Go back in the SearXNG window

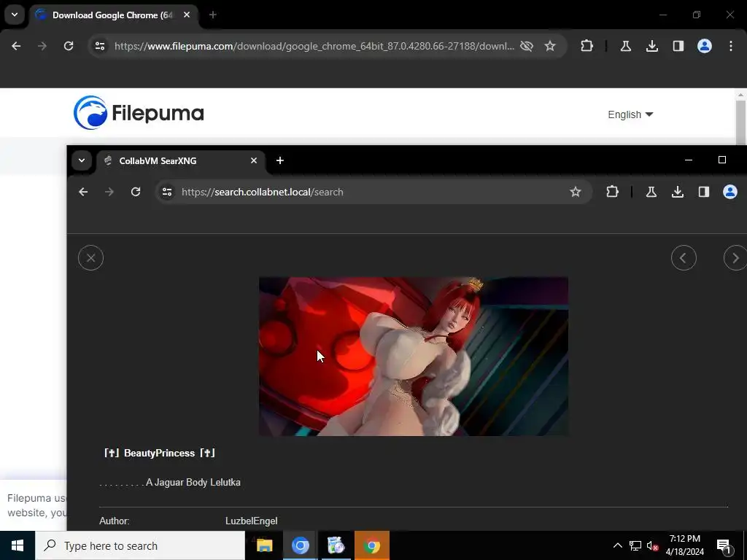[83, 192]
